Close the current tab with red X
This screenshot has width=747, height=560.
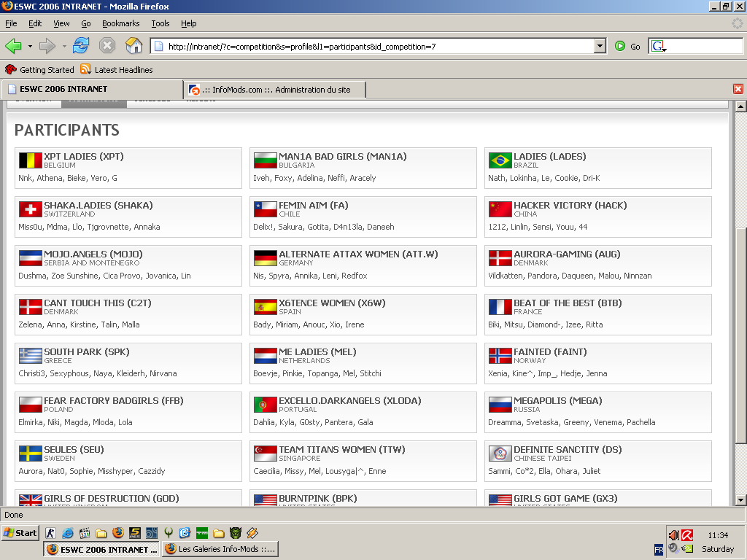pos(738,89)
